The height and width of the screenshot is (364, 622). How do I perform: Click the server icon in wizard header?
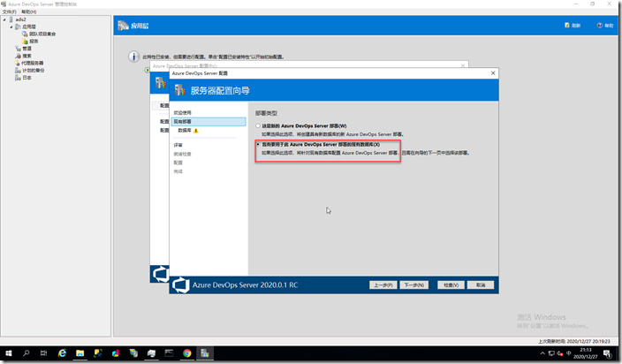point(180,90)
